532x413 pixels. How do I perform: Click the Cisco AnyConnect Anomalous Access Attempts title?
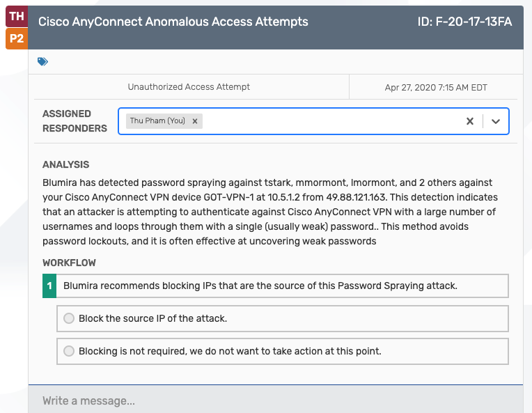pos(173,22)
